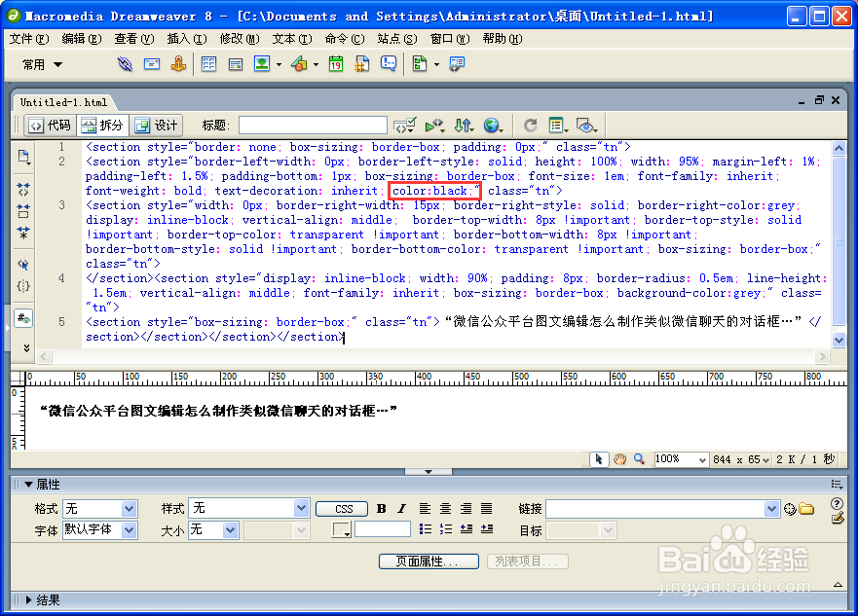Expand the 结果 panel

click(29, 600)
